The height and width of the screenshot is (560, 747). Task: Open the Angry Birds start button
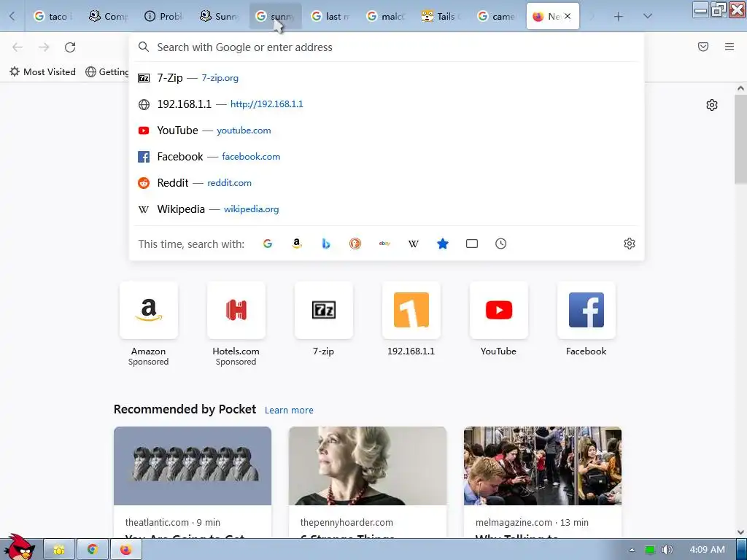click(x=18, y=548)
